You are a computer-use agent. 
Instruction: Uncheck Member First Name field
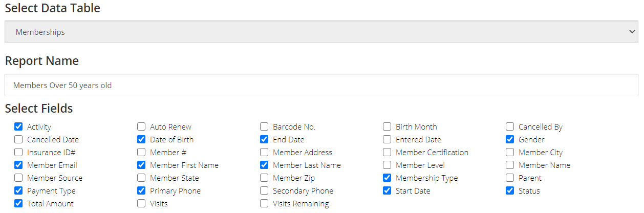coord(141,165)
